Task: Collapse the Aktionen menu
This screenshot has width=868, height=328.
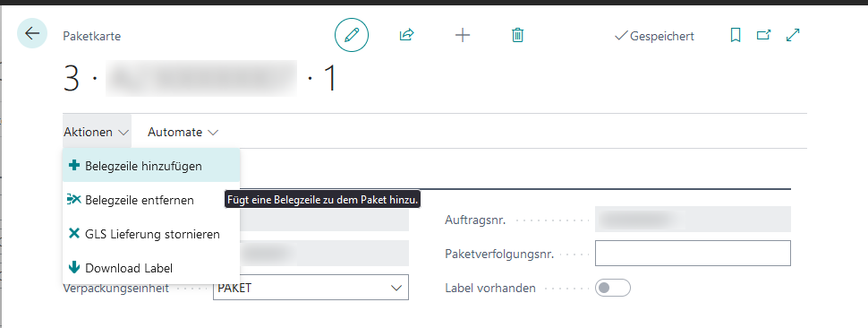Action: [97, 132]
